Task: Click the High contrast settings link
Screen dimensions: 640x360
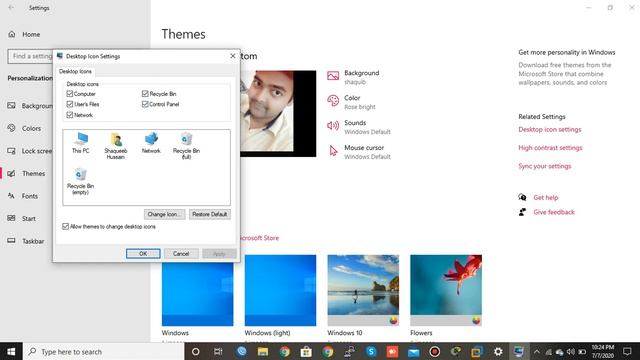Action: click(x=550, y=148)
